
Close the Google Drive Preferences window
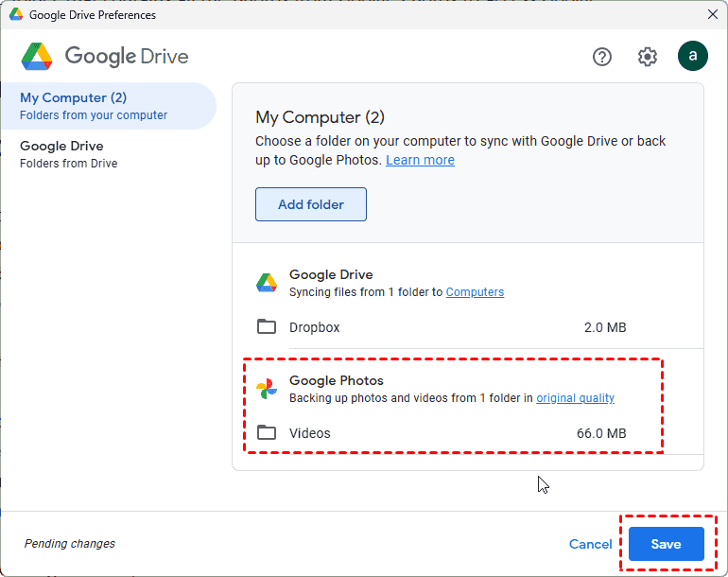click(712, 14)
